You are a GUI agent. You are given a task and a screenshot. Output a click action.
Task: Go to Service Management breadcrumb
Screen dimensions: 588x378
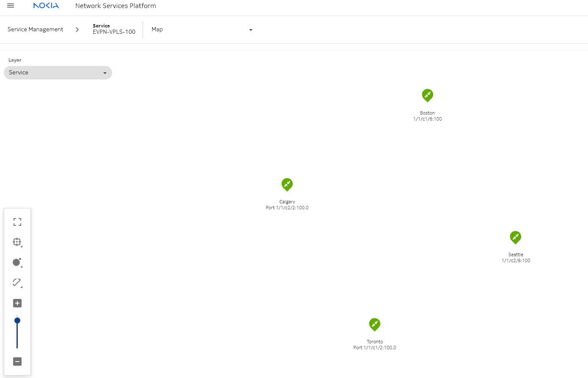(36, 30)
